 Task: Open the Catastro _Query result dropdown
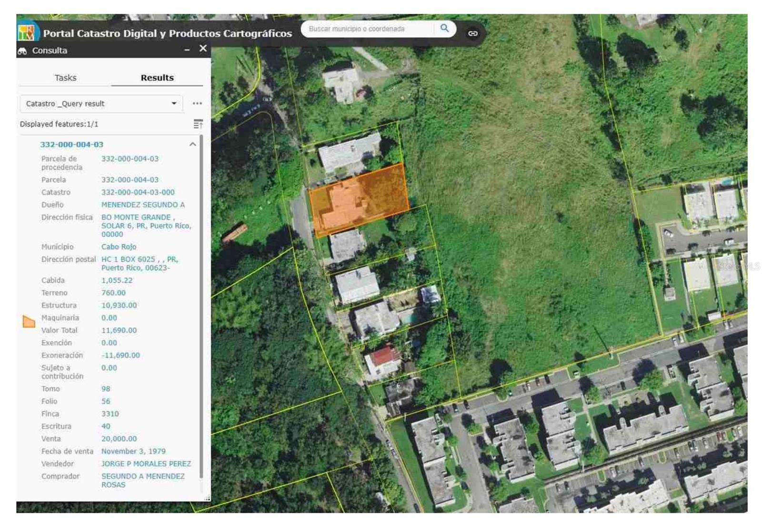101,104
